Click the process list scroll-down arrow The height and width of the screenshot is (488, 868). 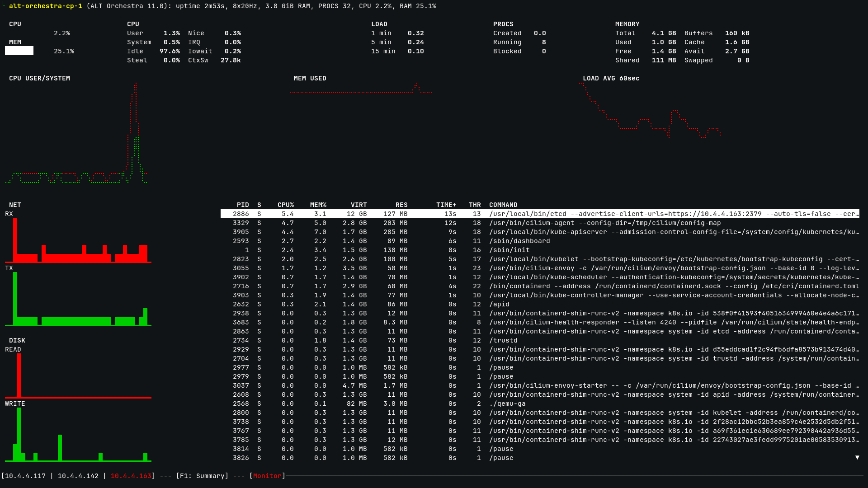point(857,458)
